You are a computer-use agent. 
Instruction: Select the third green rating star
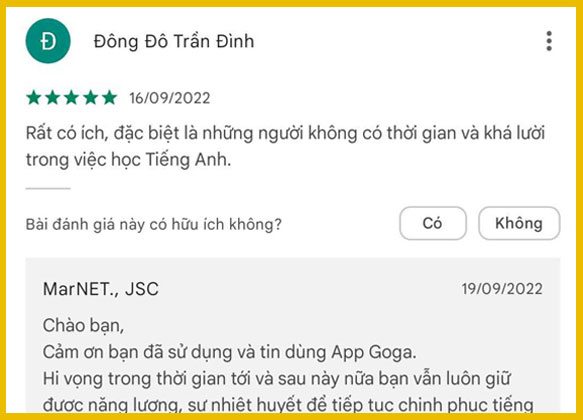71,98
